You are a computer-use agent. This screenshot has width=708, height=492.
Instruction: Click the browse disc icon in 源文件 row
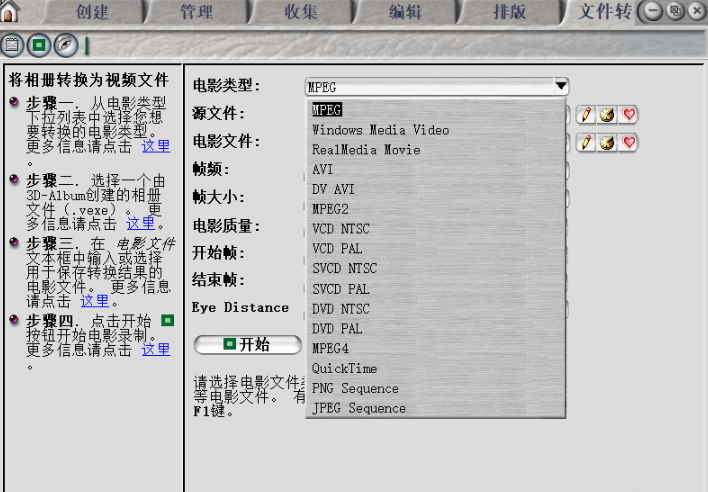[607, 115]
